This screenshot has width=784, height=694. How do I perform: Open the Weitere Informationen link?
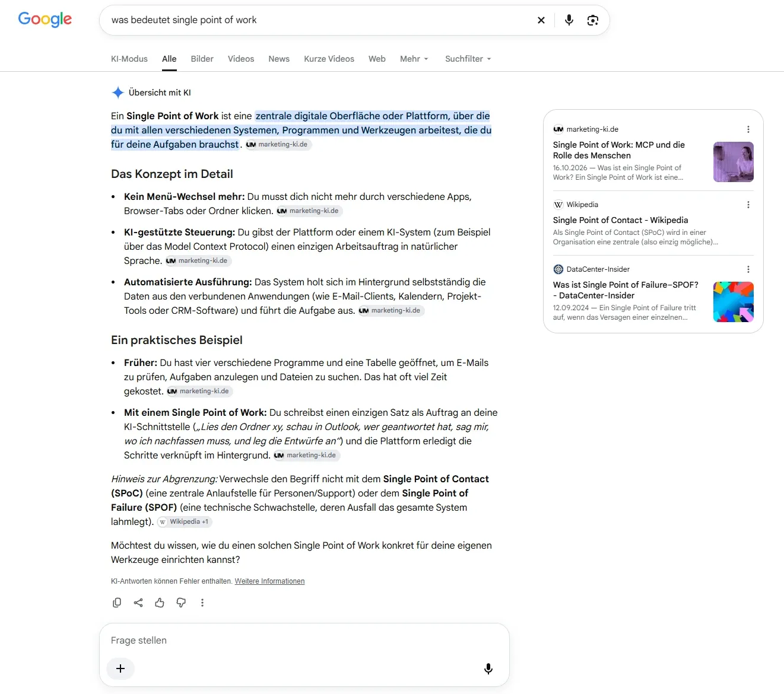pyautogui.click(x=270, y=581)
